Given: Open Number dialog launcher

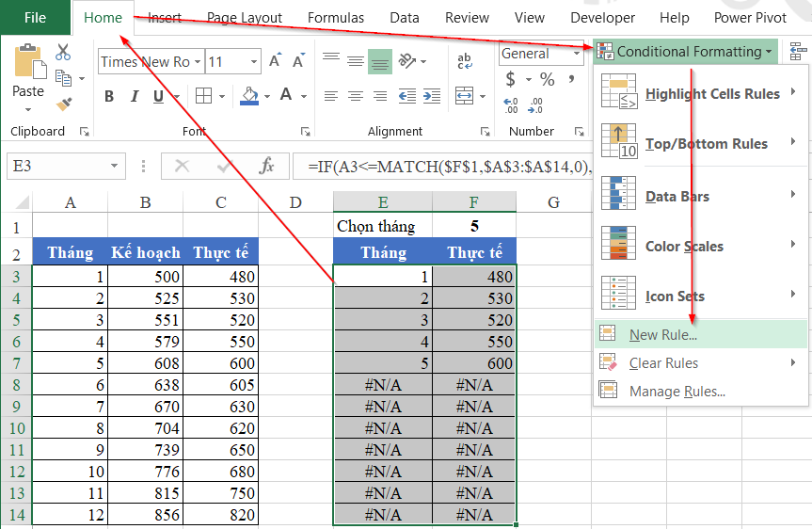Looking at the screenshot, I should coord(580,132).
